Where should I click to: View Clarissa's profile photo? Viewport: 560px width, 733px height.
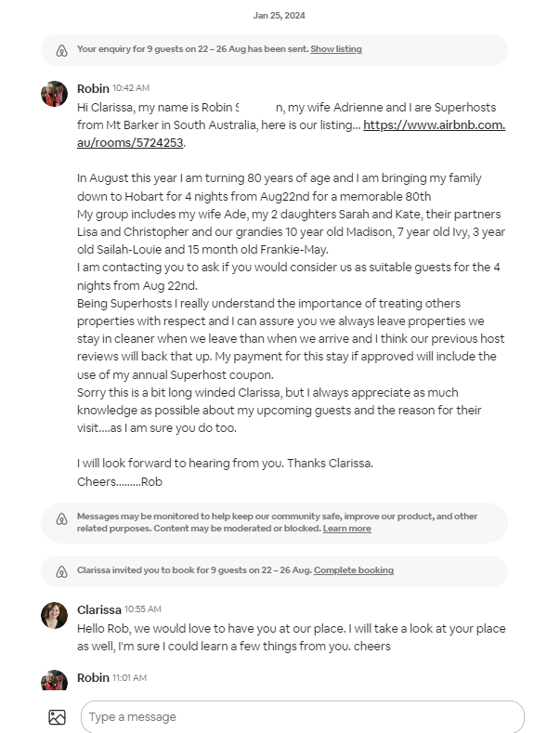(x=55, y=615)
